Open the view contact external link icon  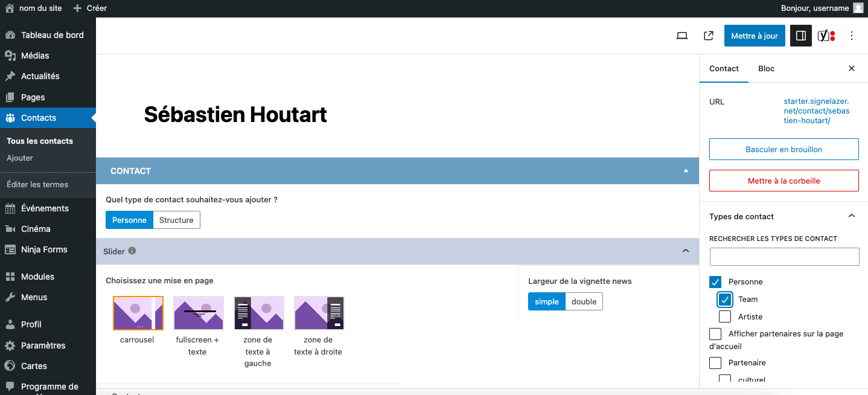click(709, 36)
